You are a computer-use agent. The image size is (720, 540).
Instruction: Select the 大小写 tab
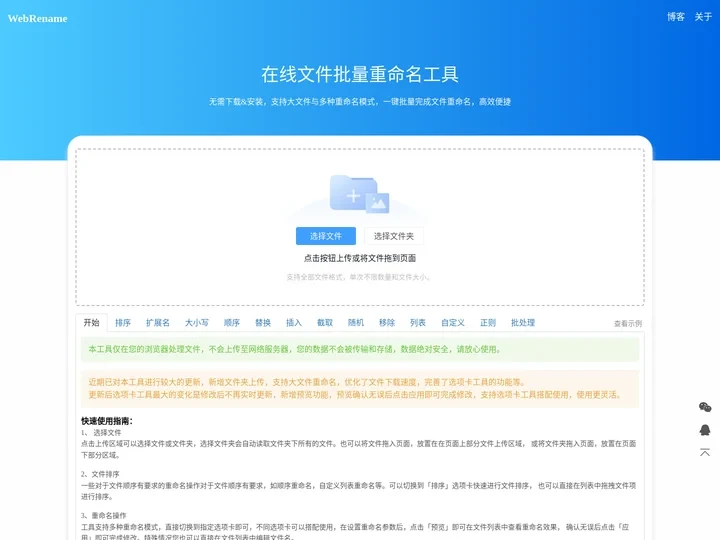(x=197, y=323)
